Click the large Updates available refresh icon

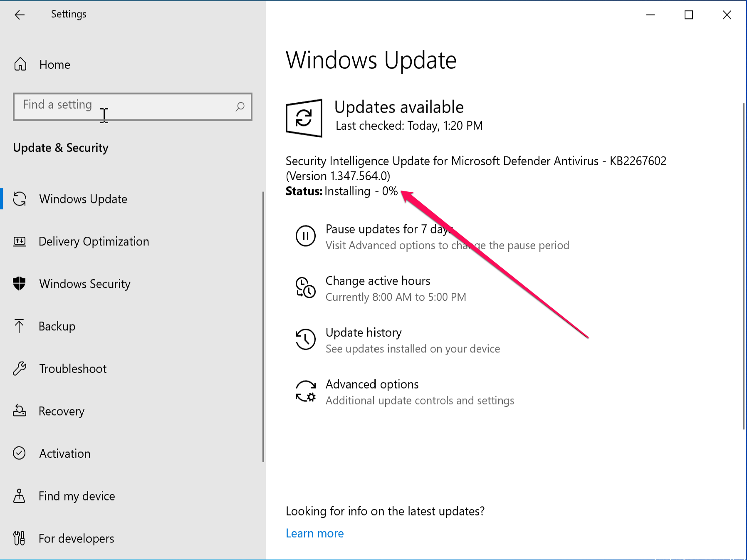pyautogui.click(x=304, y=118)
